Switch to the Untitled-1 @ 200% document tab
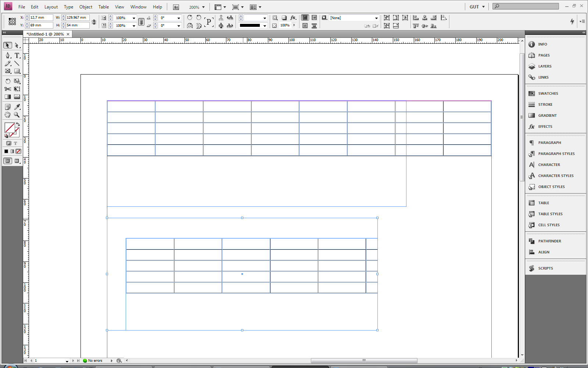This screenshot has width=588, height=368. pyautogui.click(x=45, y=34)
